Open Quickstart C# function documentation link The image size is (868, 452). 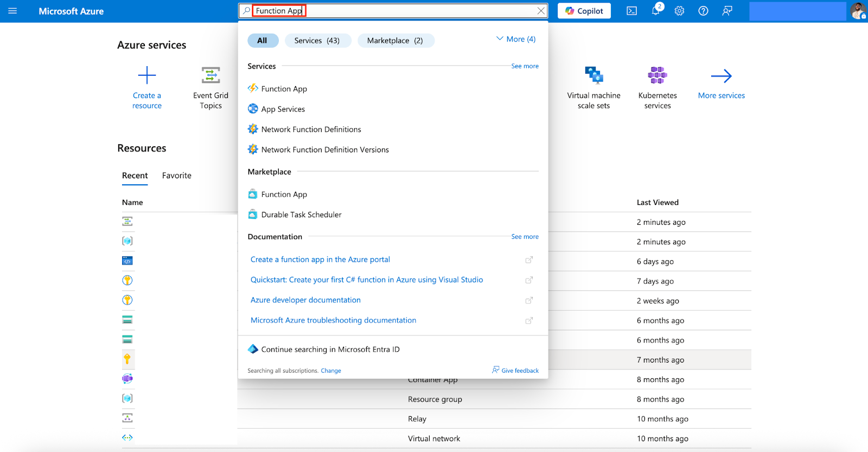point(367,280)
